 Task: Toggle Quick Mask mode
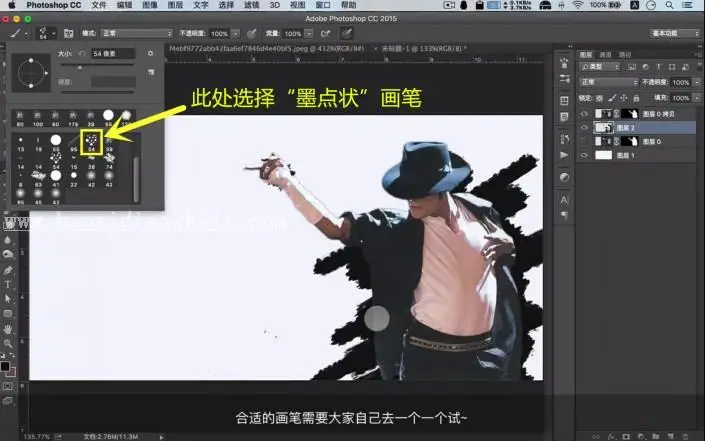(8, 386)
